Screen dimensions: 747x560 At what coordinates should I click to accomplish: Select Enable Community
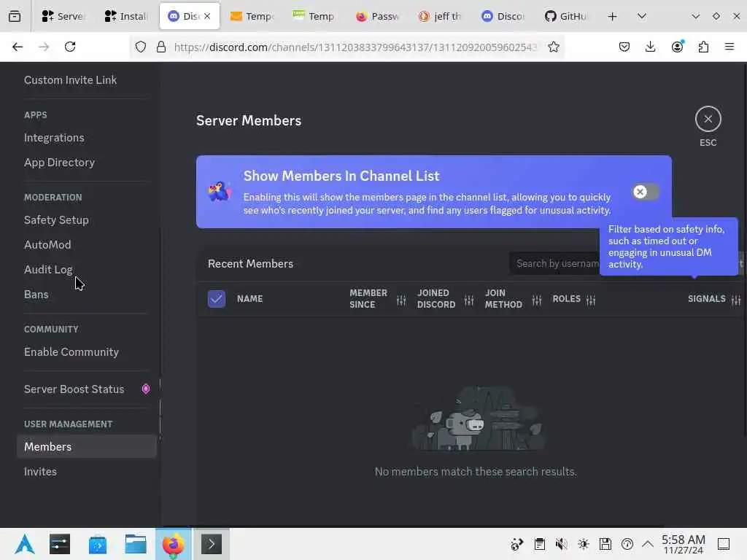pyautogui.click(x=71, y=352)
